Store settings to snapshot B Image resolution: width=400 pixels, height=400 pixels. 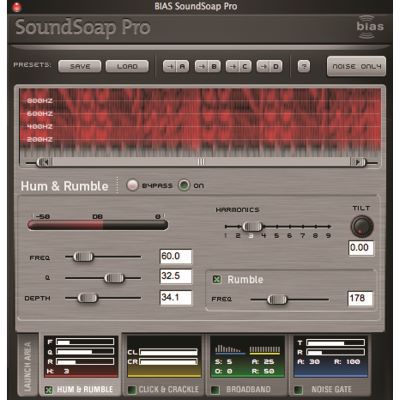pyautogui.click(x=207, y=66)
